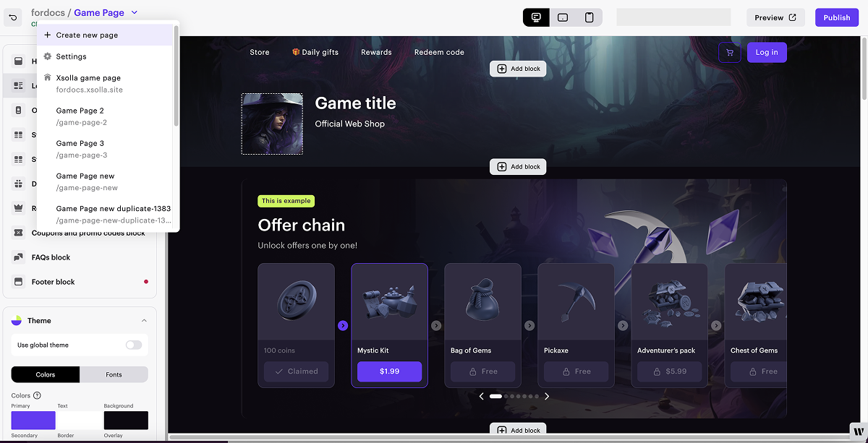Toggle Use global theme switch
Viewport: 868px width, 443px height.
point(134,345)
